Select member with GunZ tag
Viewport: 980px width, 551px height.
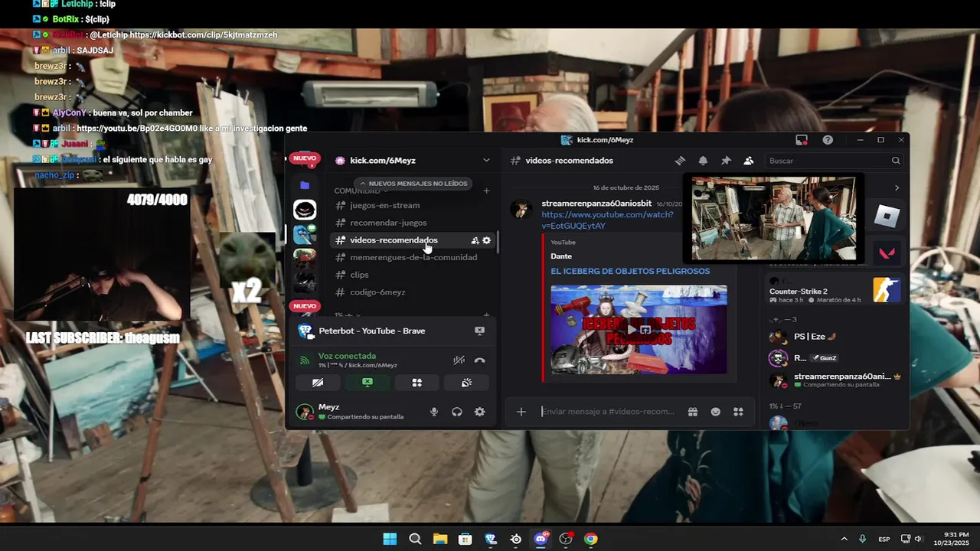tap(835, 357)
